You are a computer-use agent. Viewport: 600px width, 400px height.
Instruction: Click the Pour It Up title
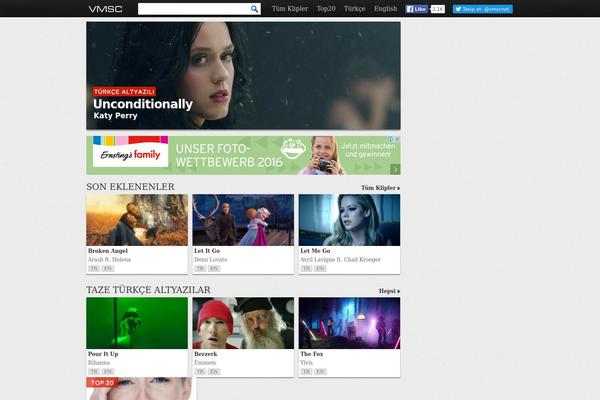[x=103, y=354]
